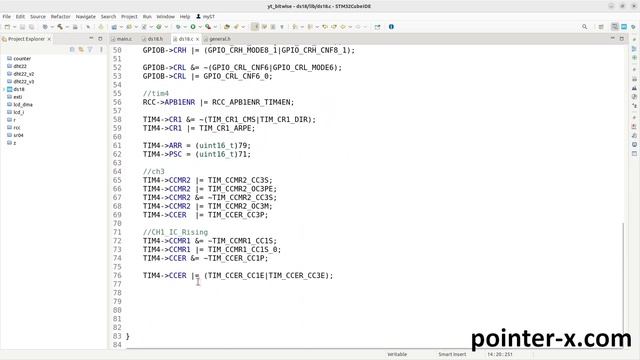The width and height of the screenshot is (640, 360).
Task: Open the Window menu
Action: point(165,17)
